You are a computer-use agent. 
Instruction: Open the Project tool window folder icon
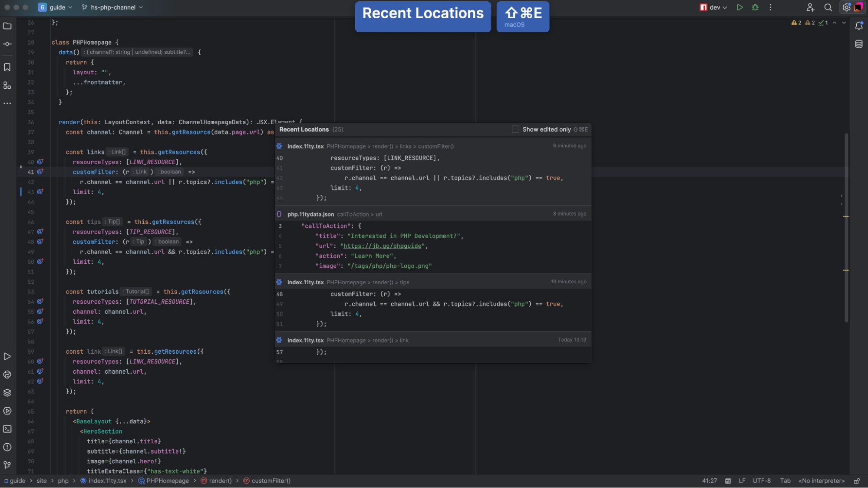[7, 26]
